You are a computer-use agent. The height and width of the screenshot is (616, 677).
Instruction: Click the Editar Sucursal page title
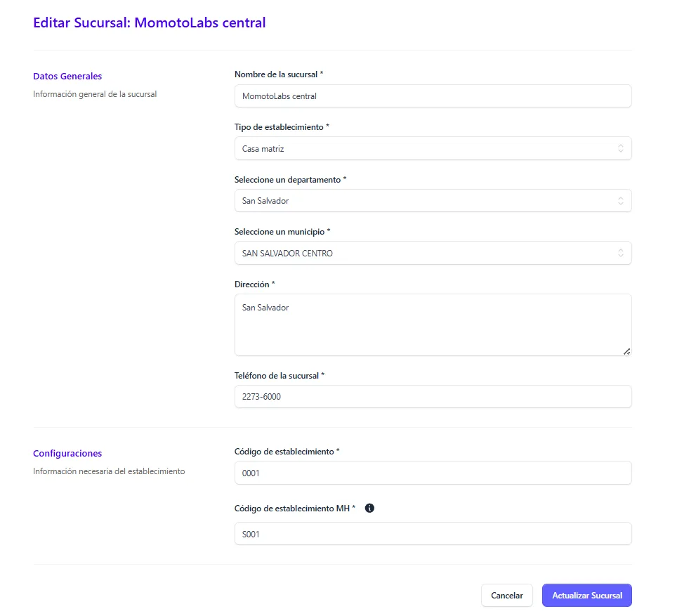coord(150,22)
